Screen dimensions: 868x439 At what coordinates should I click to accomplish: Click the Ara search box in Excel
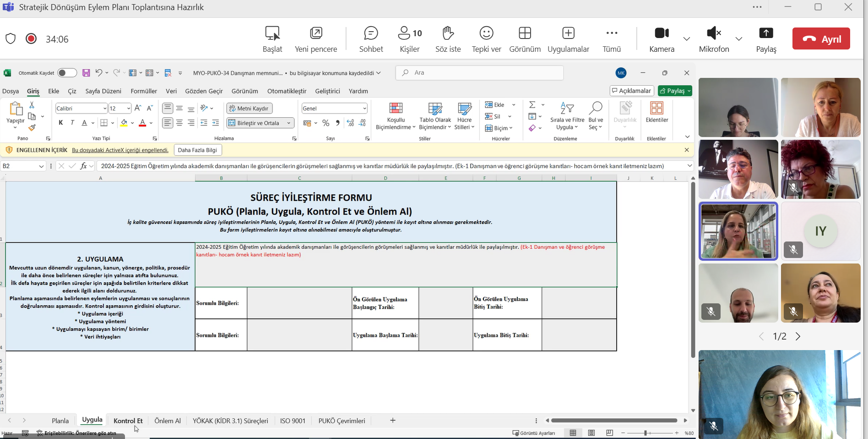479,73
